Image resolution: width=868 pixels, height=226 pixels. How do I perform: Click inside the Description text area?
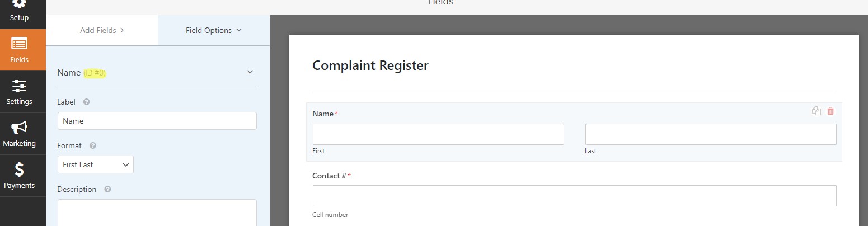click(157, 213)
